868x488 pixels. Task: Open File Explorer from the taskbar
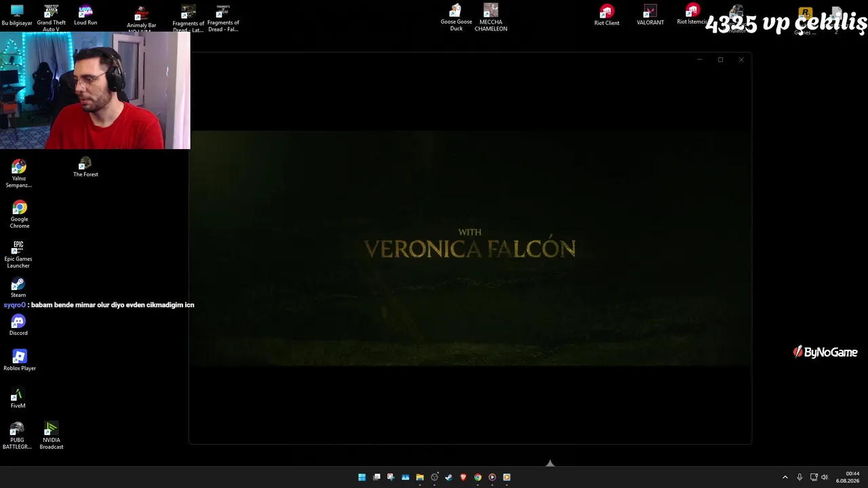(420, 477)
